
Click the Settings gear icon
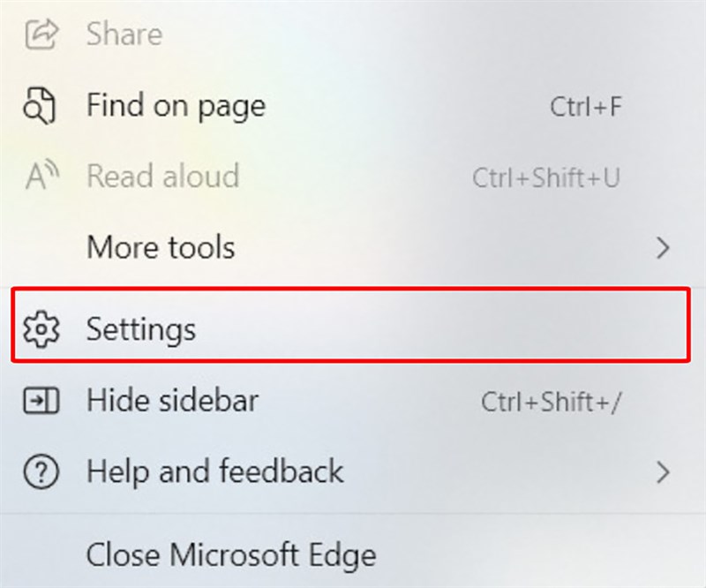coord(41,329)
